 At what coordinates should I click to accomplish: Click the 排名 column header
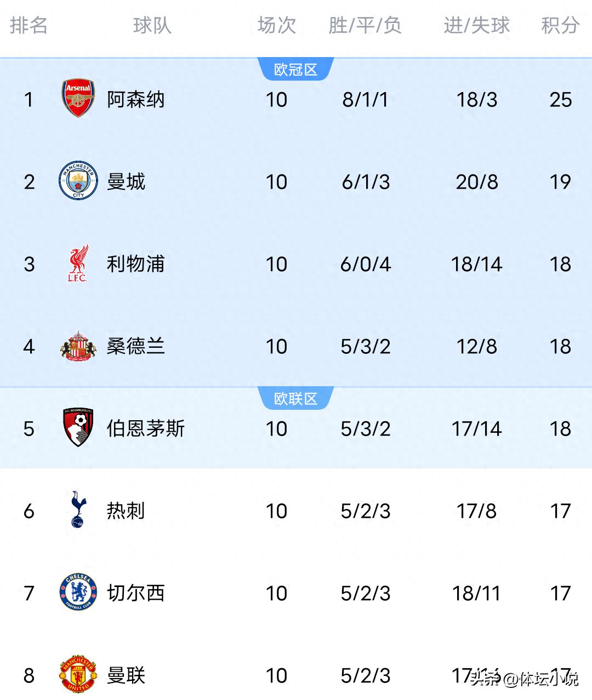[x=29, y=25]
